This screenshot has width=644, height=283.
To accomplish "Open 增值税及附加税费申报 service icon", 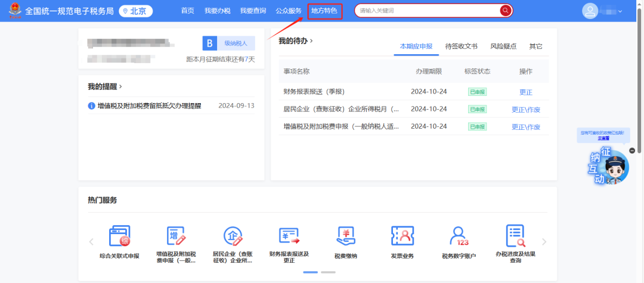I will [176, 236].
